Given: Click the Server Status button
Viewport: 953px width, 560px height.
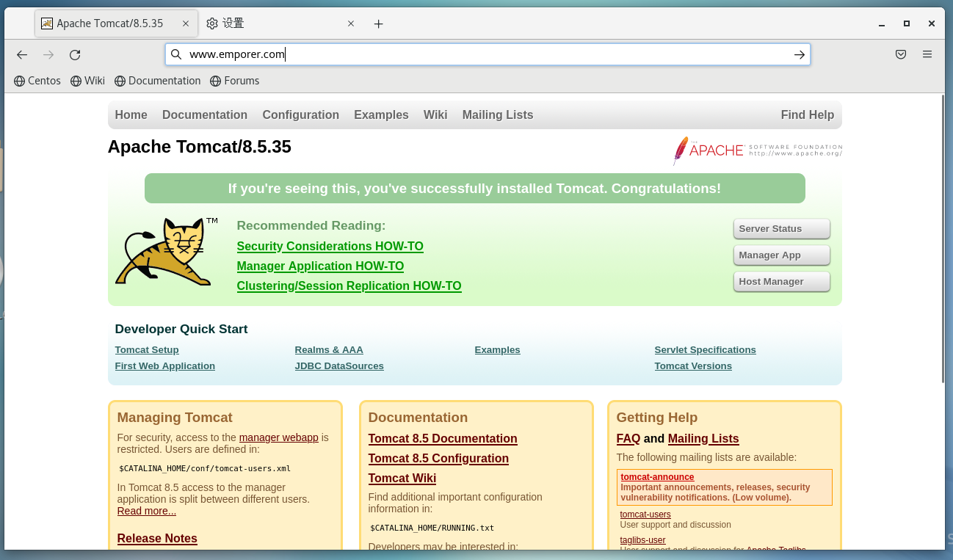Looking at the screenshot, I should point(782,229).
